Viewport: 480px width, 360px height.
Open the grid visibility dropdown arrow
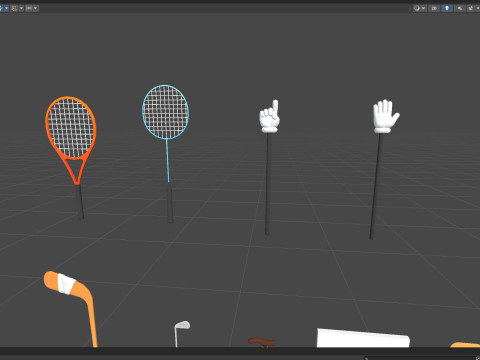[x=6, y=8]
